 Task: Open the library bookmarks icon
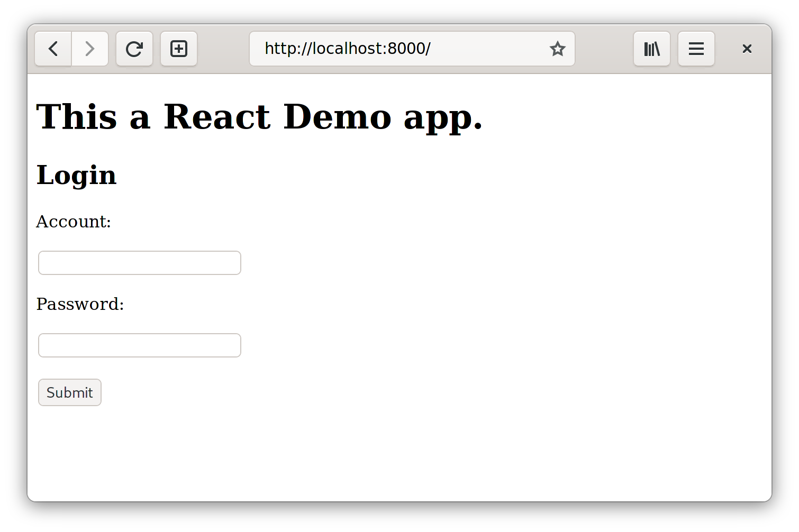tap(652, 49)
